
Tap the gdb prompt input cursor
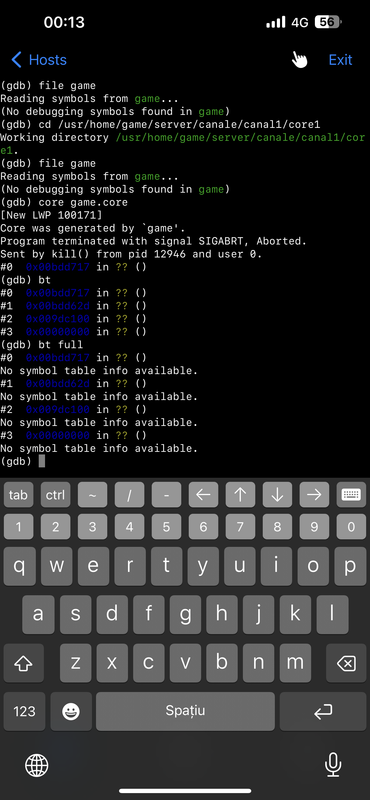point(42,461)
